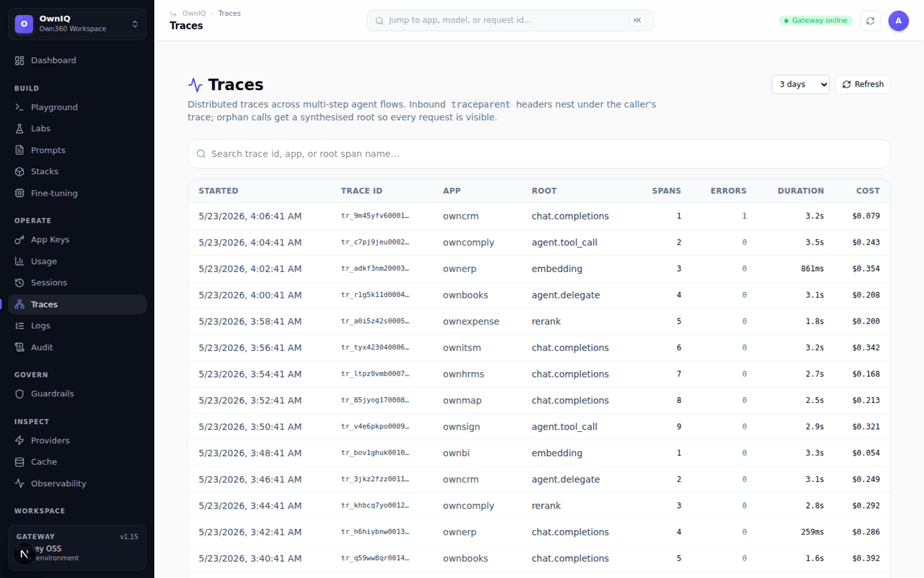Click OwnIQ breadcrumb link
Screen dimensions: 924x578
194,13
